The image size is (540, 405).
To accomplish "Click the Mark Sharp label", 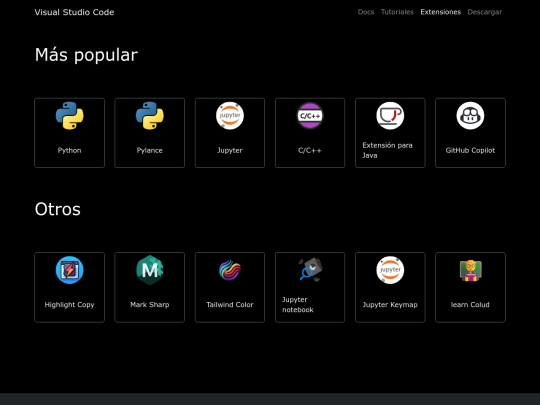I will pyautogui.click(x=150, y=305).
